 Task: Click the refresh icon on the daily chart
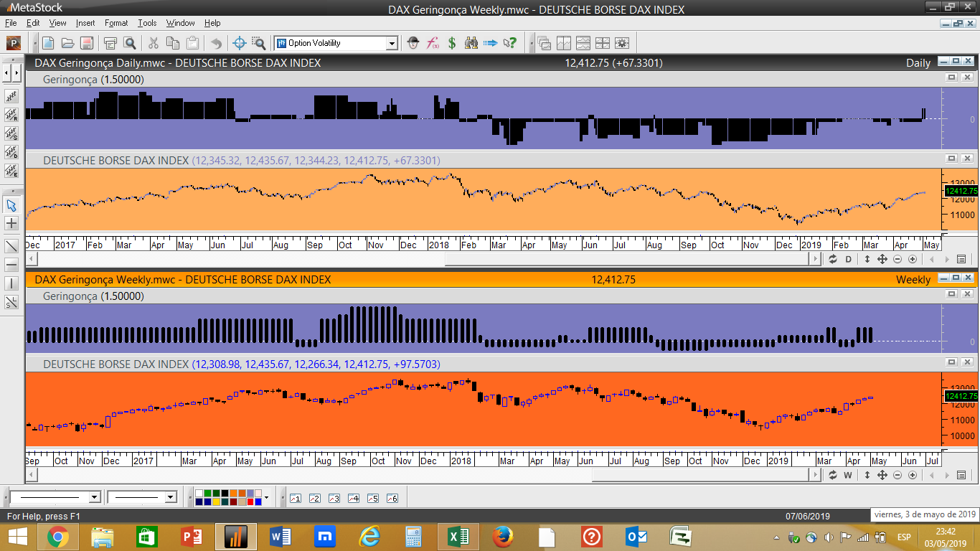(x=833, y=259)
